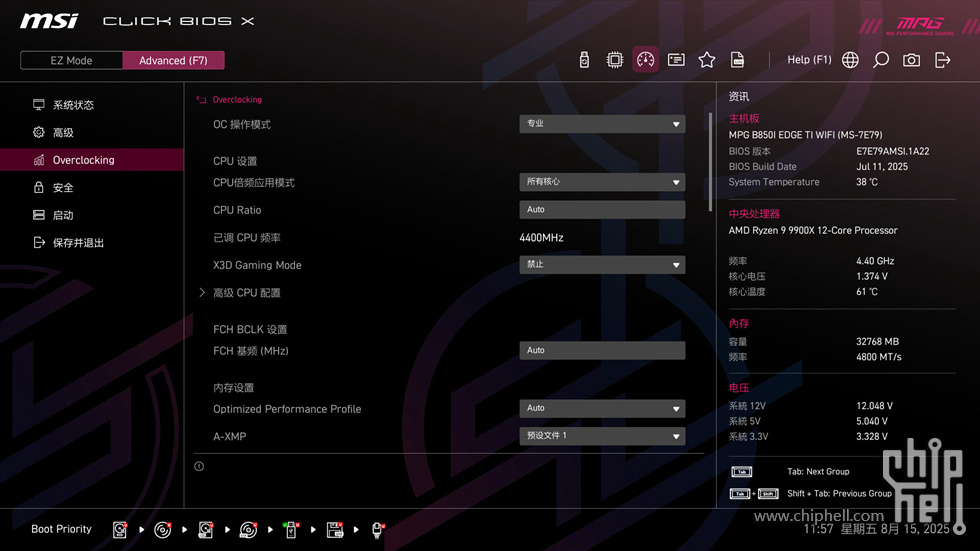Select the USB CD/DVD boot device icon
980x551 pixels.
coord(248,530)
